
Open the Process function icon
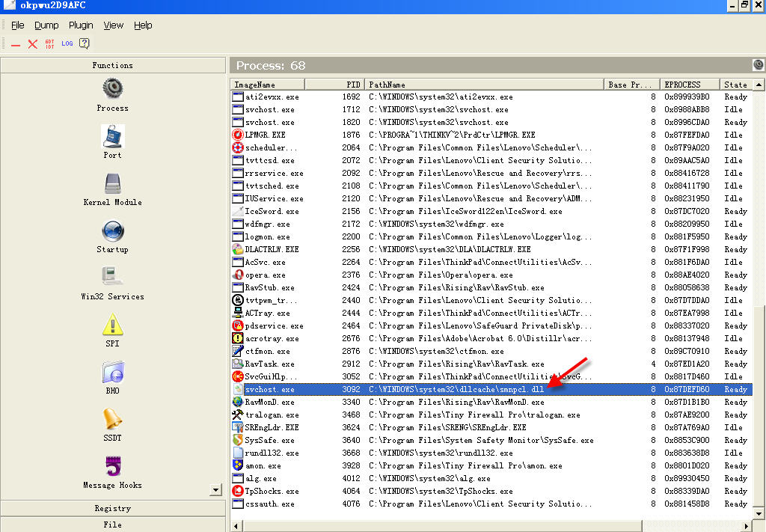(x=112, y=89)
